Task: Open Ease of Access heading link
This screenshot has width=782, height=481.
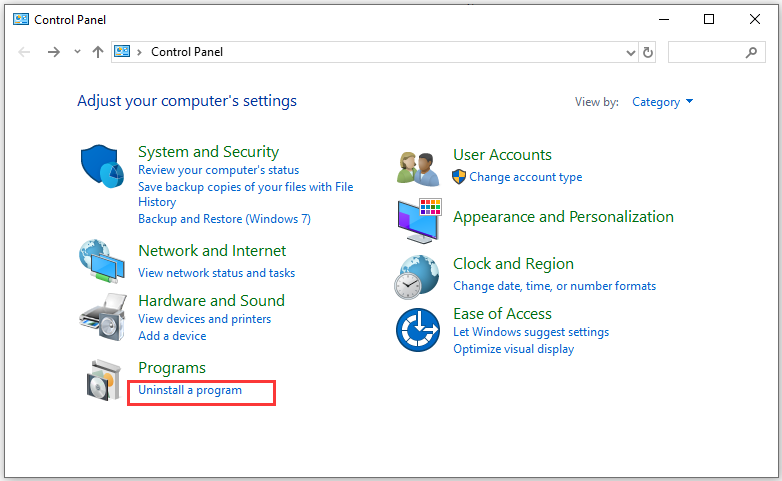Action: tap(502, 314)
